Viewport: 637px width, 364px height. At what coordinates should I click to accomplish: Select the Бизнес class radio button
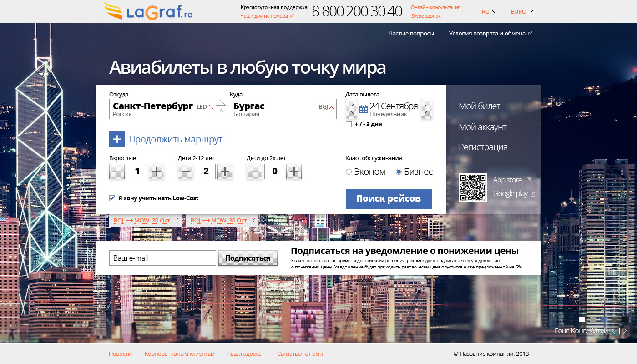coord(399,172)
